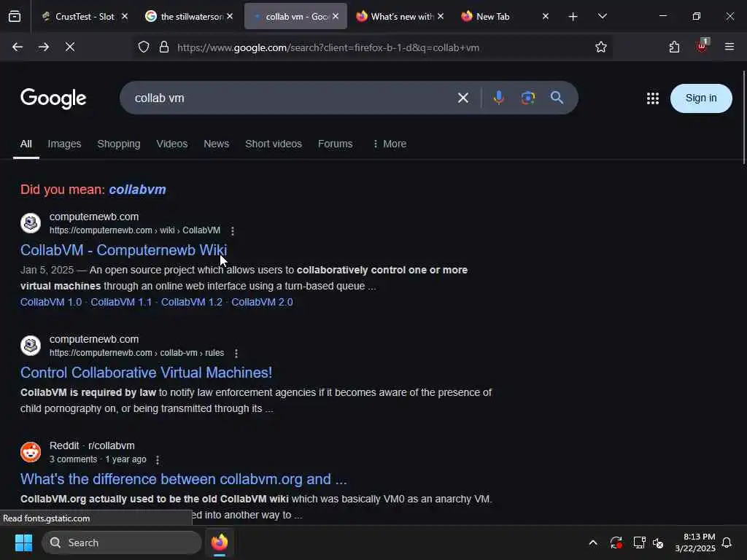List all tabs dropdown arrow

tap(602, 16)
